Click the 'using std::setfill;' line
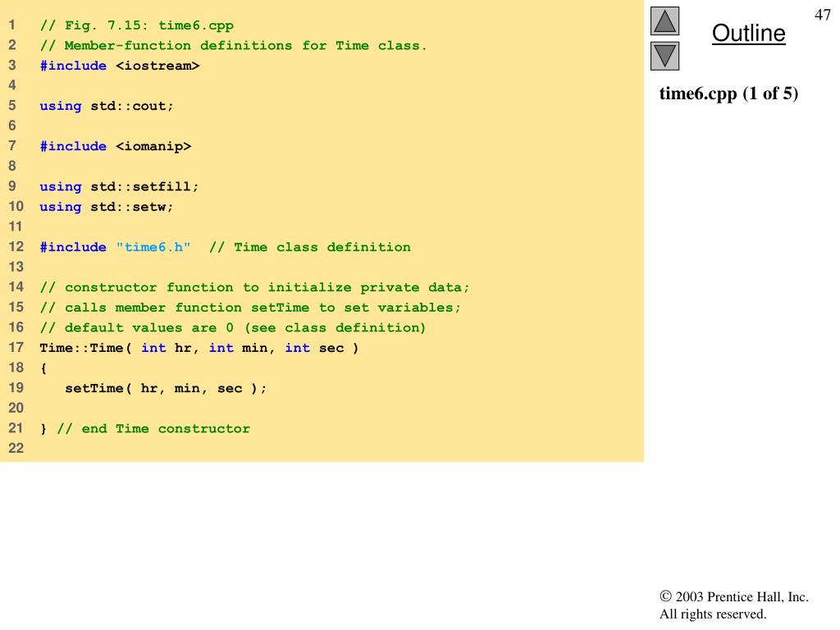 tap(119, 186)
